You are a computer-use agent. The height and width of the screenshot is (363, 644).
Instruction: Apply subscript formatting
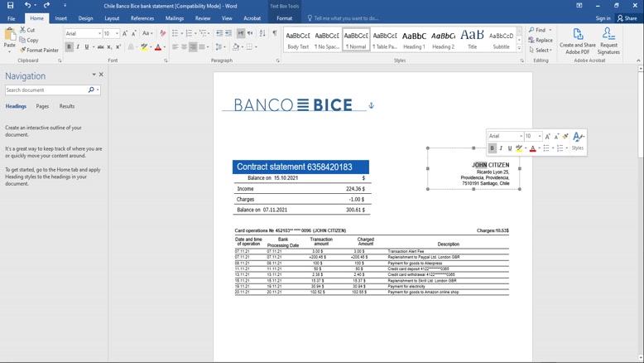click(x=109, y=47)
